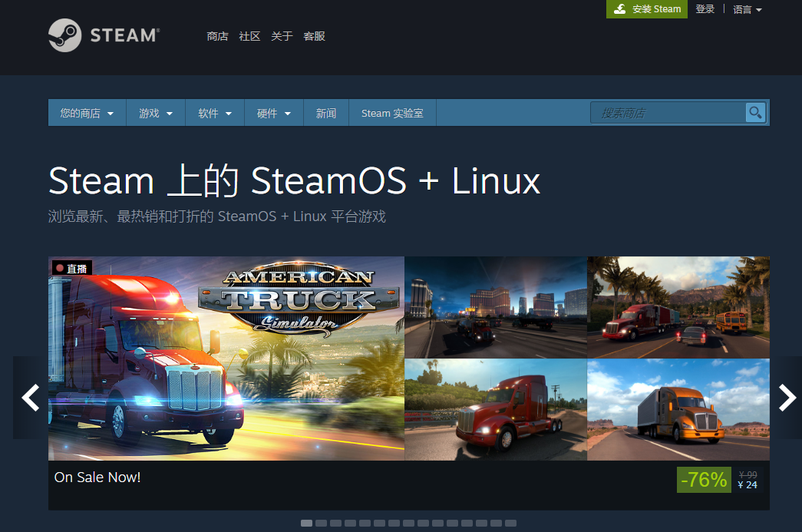Image resolution: width=802 pixels, height=532 pixels.
Task: Expand the 您的商店 menu
Action: pos(87,113)
